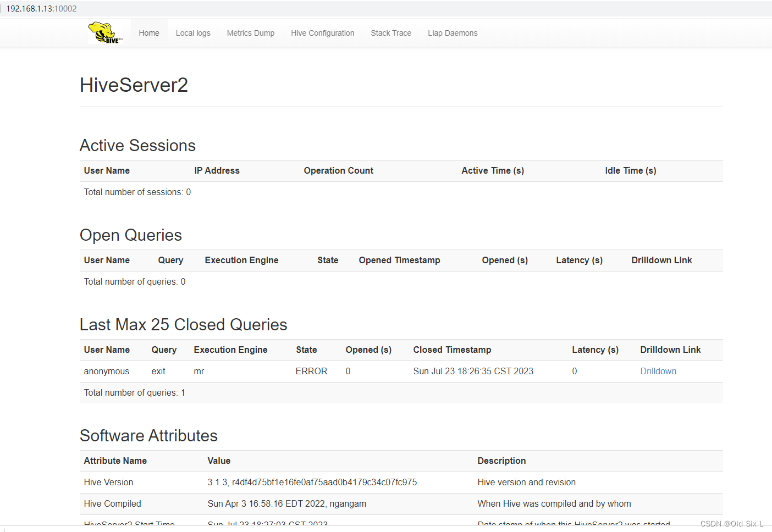Select the 'exit' query cell
The height and width of the screenshot is (532, 772).
point(158,372)
